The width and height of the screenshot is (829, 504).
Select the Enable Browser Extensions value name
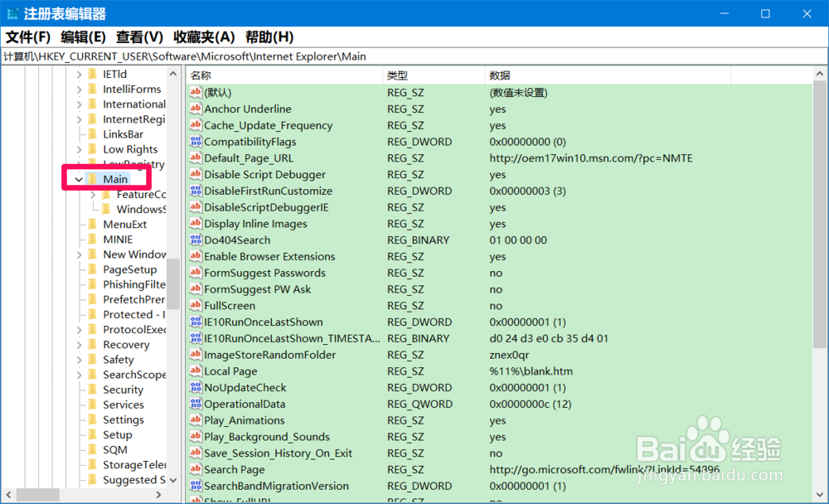pyautogui.click(x=269, y=256)
